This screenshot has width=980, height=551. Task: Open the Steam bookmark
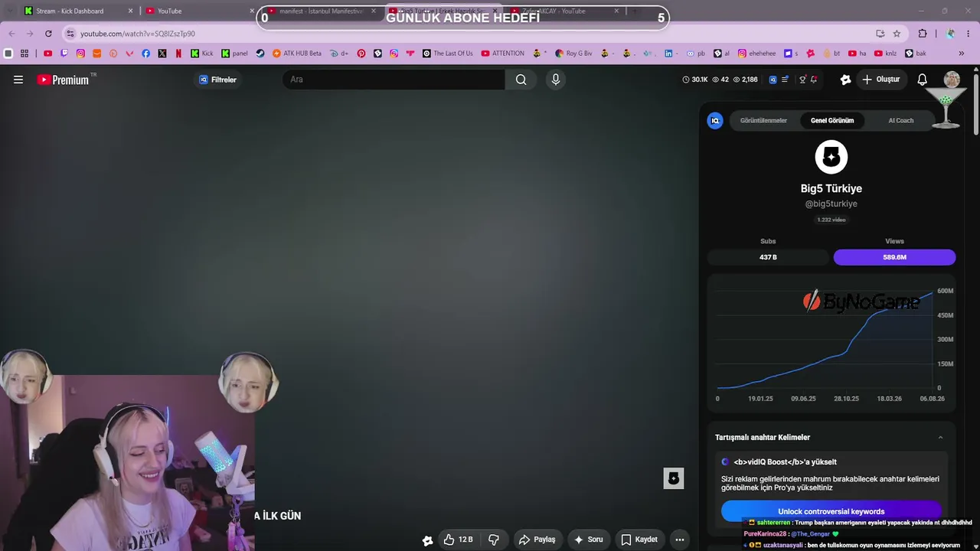pos(260,54)
